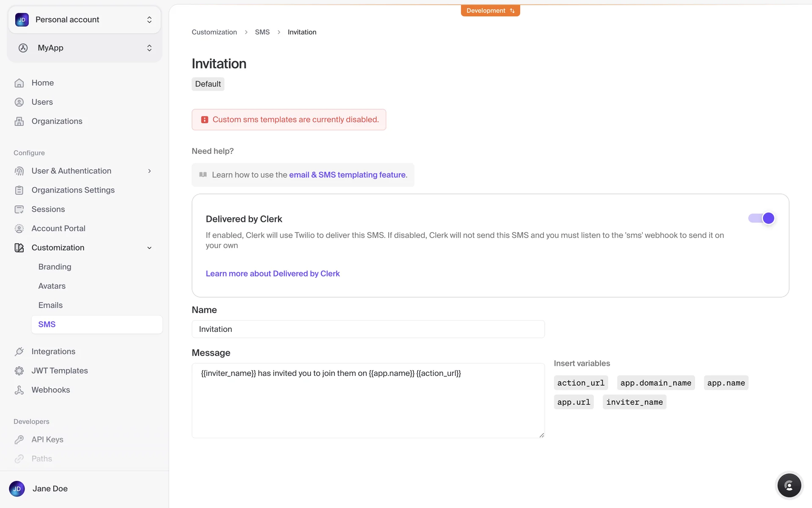Insert the inviter_name variable chip

[634, 402]
